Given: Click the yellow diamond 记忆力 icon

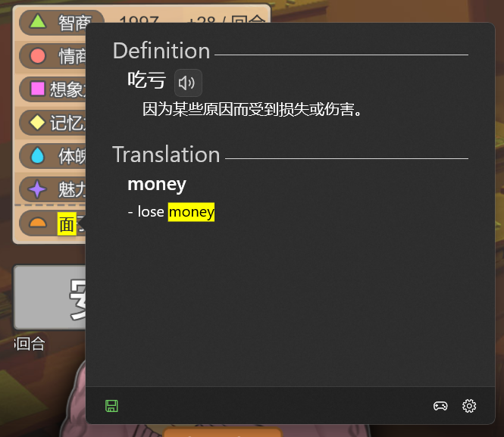Looking at the screenshot, I should (37, 122).
